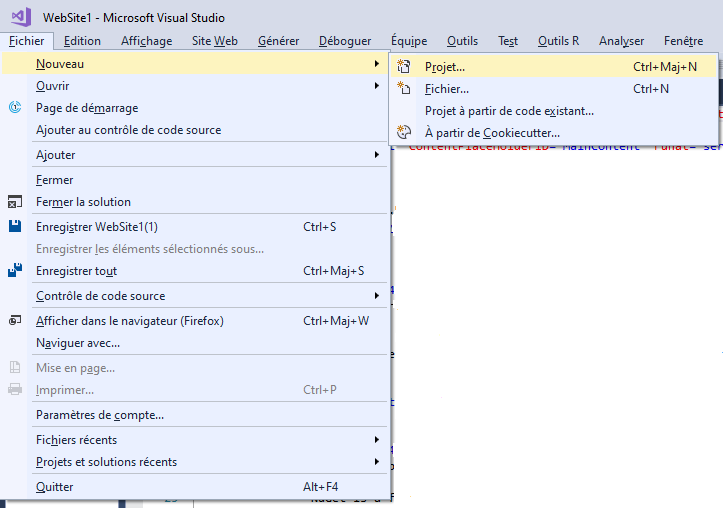
Task: Click the close solution icon
Action: click(x=15, y=202)
